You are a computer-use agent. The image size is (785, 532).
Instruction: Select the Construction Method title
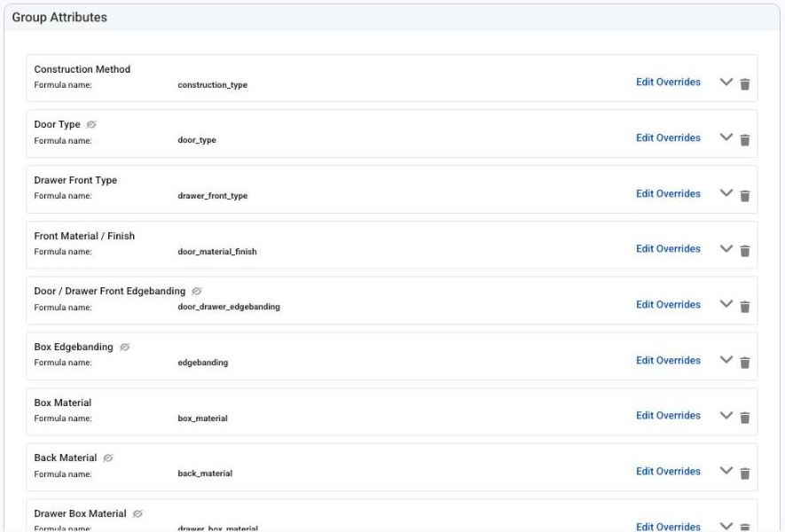click(82, 69)
